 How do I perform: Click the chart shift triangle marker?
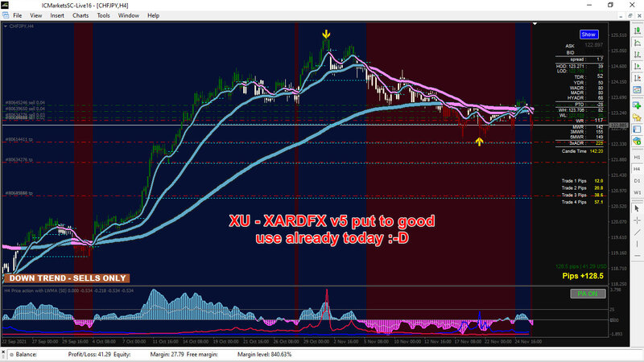(x=535, y=24)
